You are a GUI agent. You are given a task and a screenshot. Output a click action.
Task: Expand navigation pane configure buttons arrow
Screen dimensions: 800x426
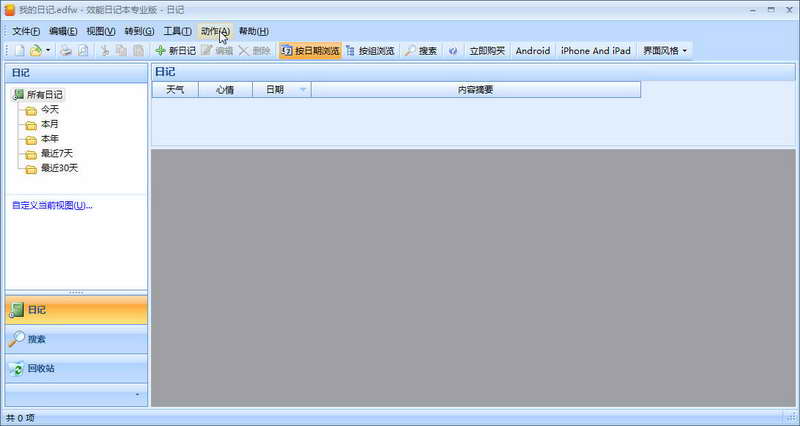(x=137, y=395)
